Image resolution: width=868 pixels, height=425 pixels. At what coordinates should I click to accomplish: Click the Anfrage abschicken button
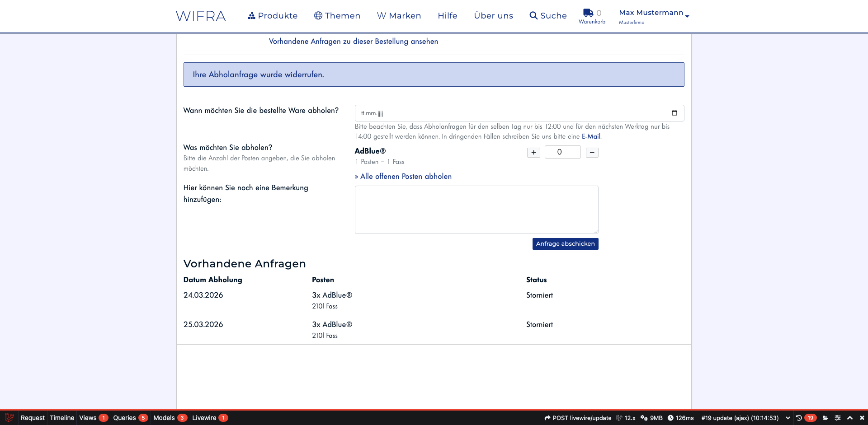pos(565,244)
